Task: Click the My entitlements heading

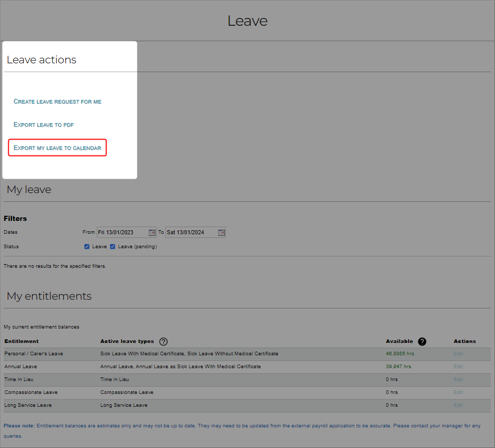Action: [x=49, y=296]
